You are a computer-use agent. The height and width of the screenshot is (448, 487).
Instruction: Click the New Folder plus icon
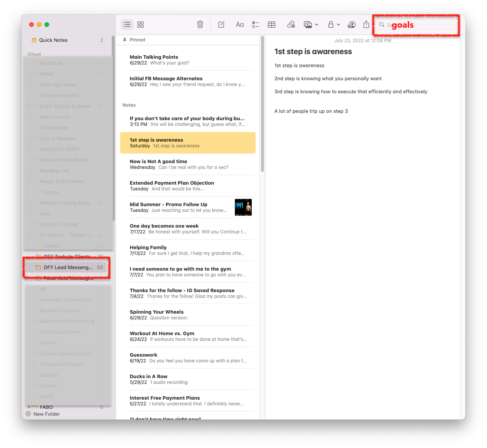tap(28, 414)
